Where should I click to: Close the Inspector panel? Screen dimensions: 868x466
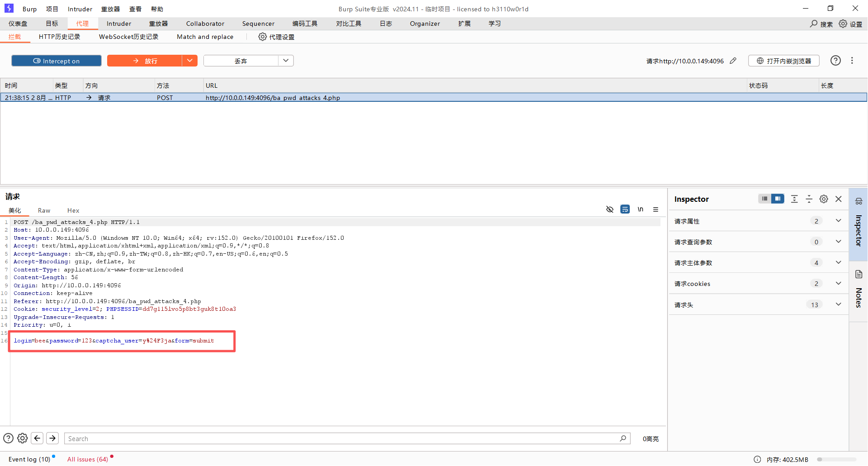[x=839, y=199]
